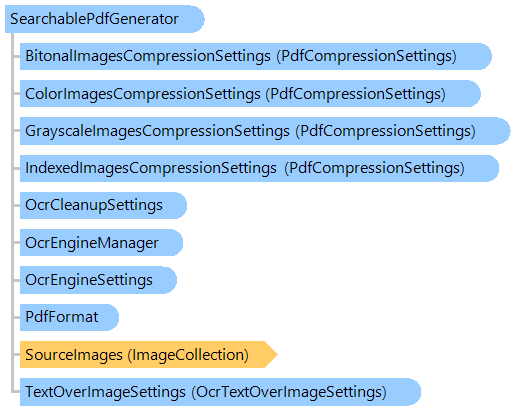Viewport: 528px width, 410px height.
Task: Click the OcrEngineManager node
Action: (x=101, y=243)
